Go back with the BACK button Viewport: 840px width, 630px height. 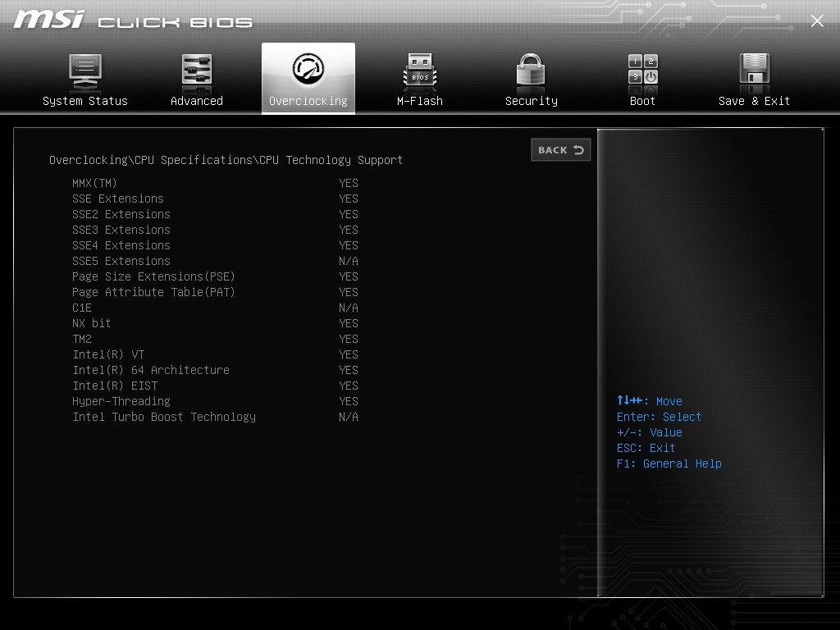click(x=561, y=150)
